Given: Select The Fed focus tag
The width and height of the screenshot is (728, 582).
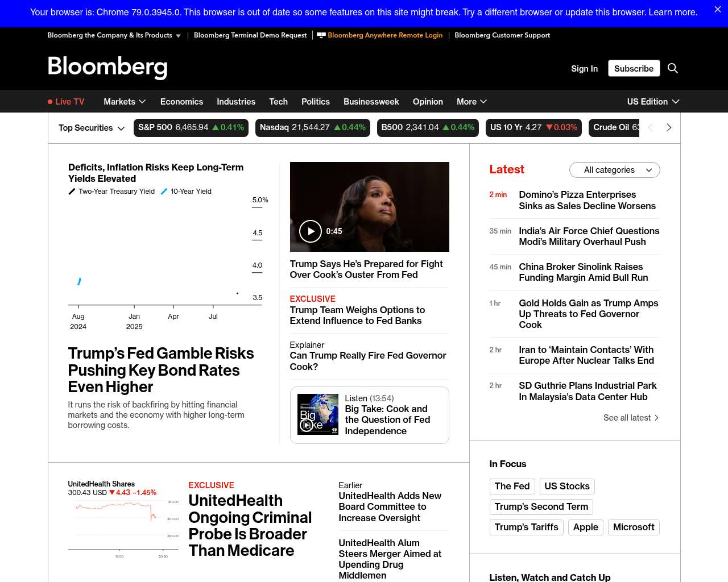Looking at the screenshot, I should (x=512, y=487).
